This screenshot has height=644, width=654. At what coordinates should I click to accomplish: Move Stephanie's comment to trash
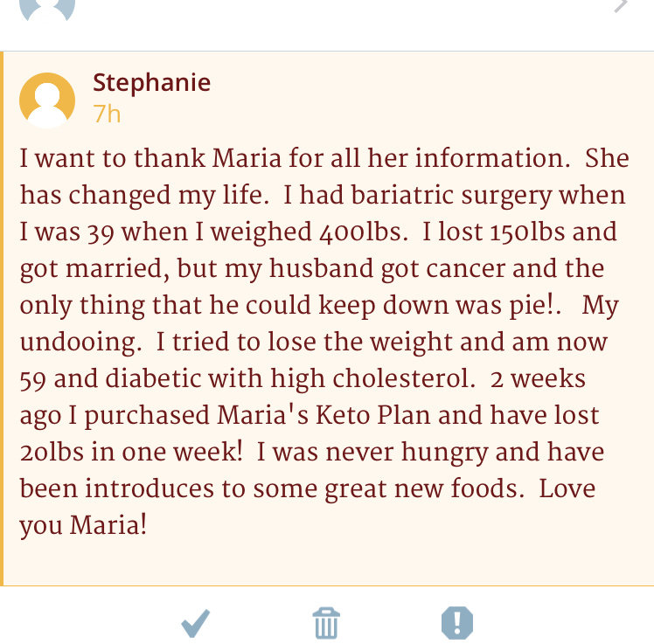click(326, 623)
